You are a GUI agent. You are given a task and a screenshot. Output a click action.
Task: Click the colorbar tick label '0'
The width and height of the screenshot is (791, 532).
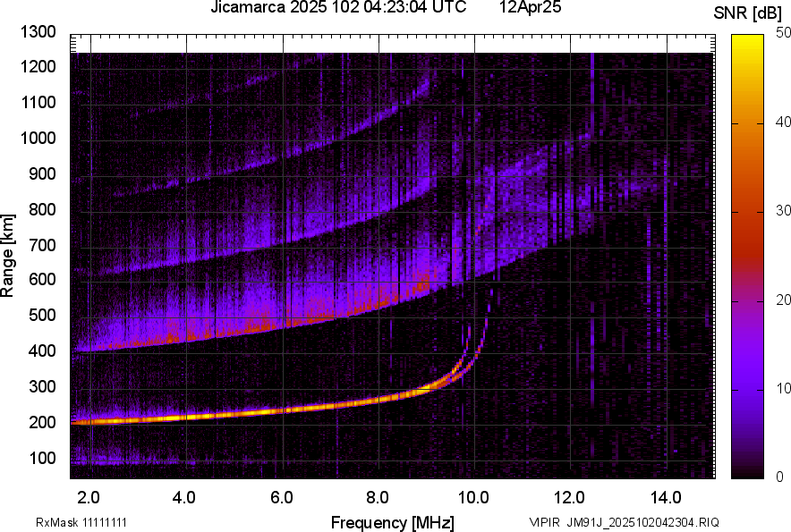(780, 477)
